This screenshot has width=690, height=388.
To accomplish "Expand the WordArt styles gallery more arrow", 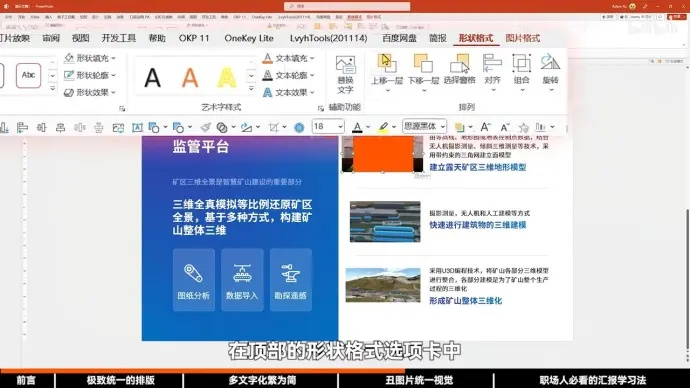I will (251, 88).
